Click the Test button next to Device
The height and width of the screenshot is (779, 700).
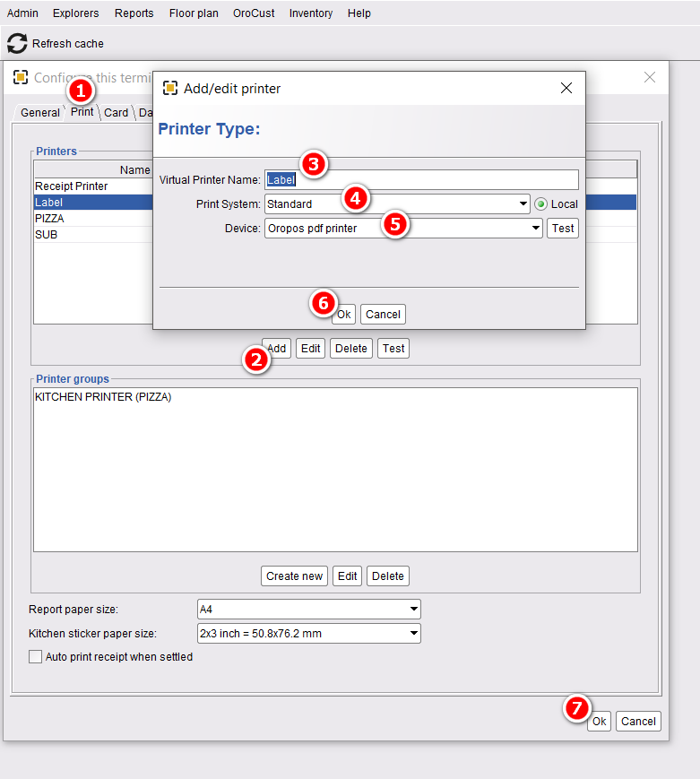point(562,228)
